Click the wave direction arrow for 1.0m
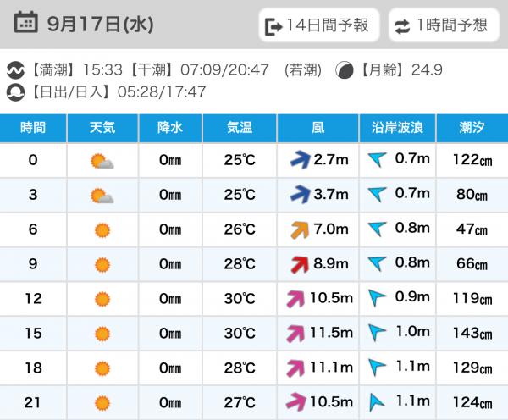 [x=377, y=333]
